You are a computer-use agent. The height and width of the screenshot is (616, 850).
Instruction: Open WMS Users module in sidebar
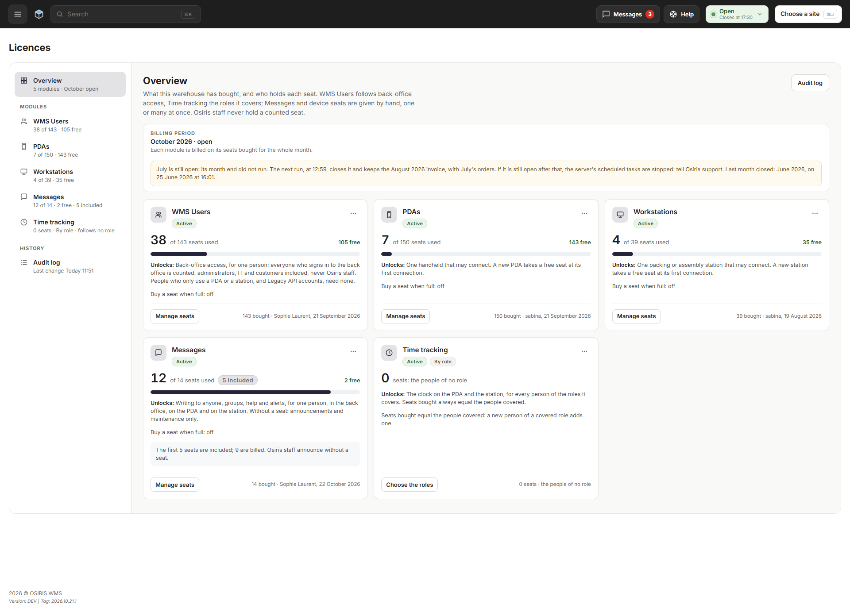[x=70, y=125]
